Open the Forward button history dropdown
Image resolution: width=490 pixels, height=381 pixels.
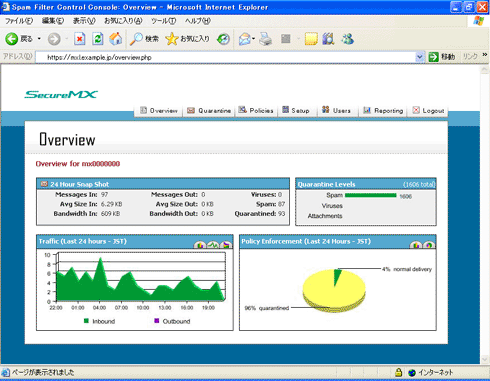click(66, 39)
